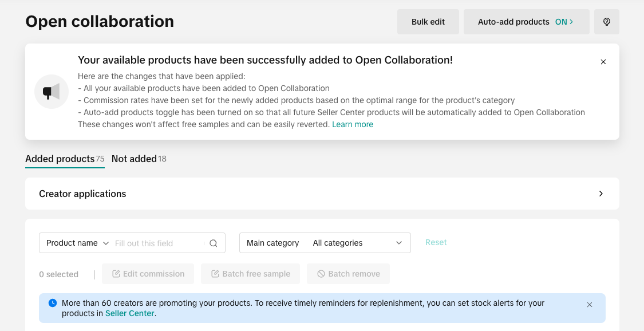Viewport: 644px width, 331px height.
Task: Click Reset to clear filters
Action: [436, 242]
